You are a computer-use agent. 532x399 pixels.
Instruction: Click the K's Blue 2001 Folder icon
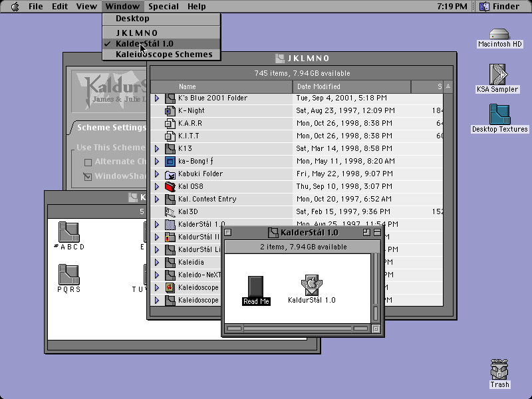tap(170, 98)
